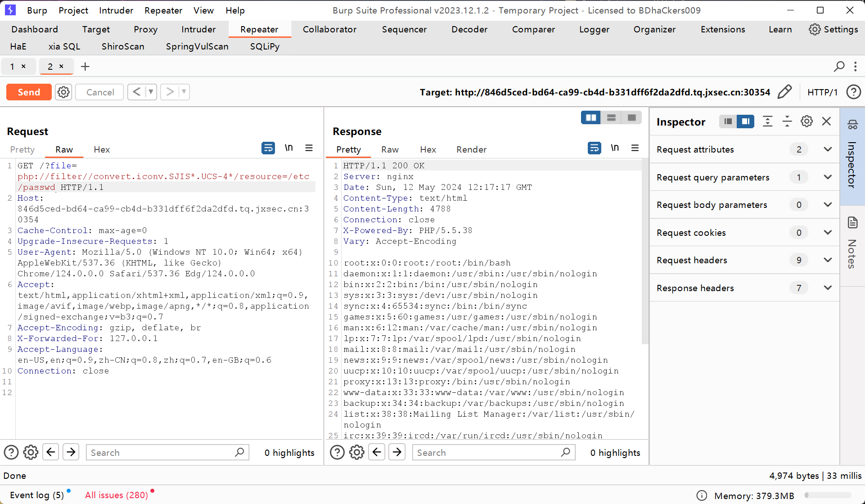Expand all Inspector sections icon
This screenshot has height=504, width=865.
[767, 121]
